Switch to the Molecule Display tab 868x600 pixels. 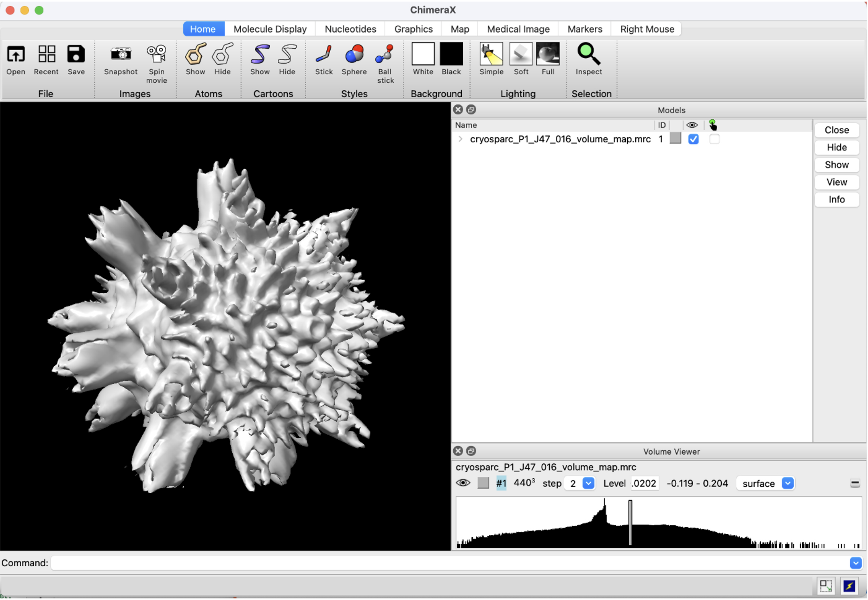click(270, 29)
